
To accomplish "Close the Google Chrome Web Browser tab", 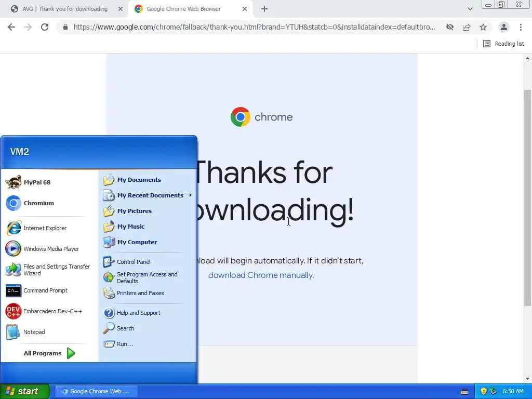I will 245,9.
